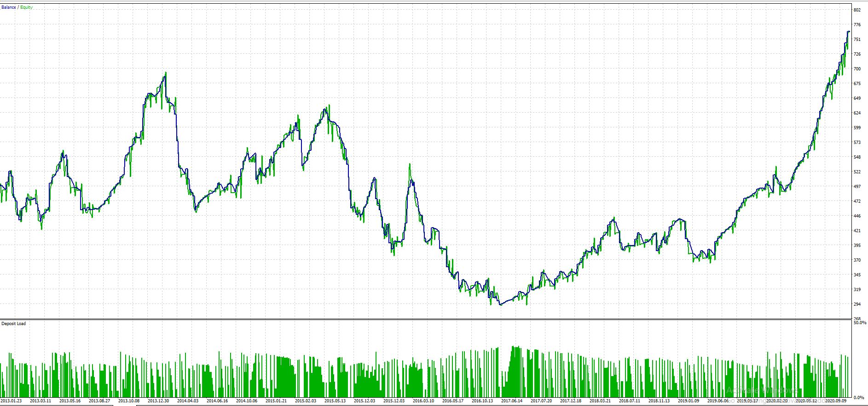Click the 649 axis value

coord(857,98)
